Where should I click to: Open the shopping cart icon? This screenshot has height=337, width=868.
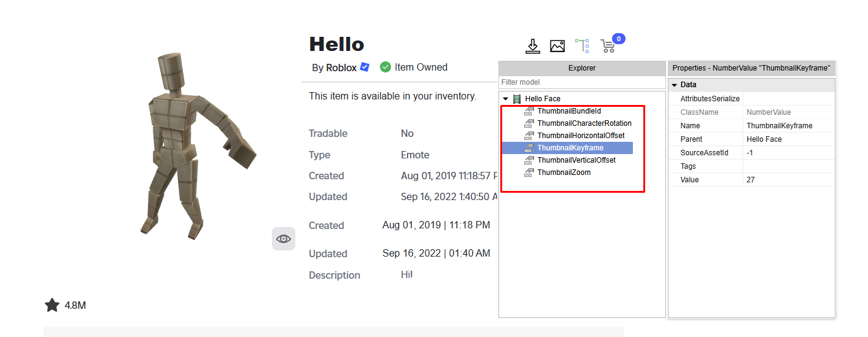point(608,46)
